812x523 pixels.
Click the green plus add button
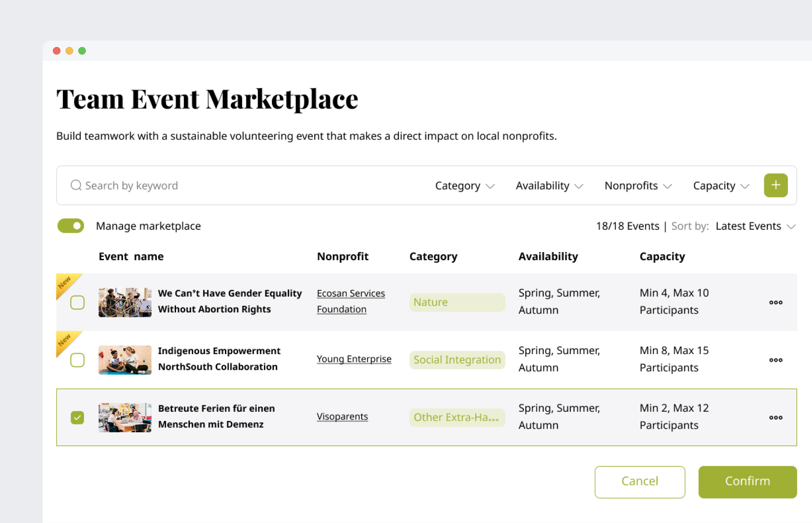point(775,185)
